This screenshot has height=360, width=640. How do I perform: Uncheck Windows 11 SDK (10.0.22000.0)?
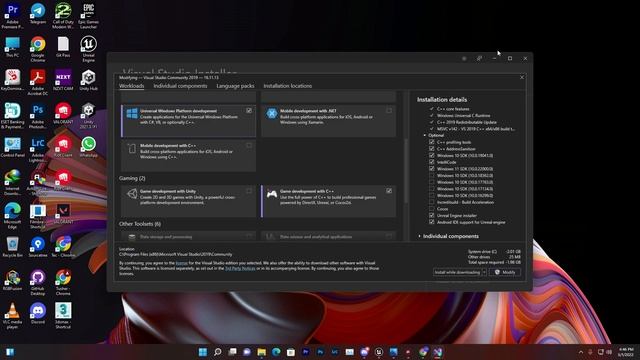click(x=432, y=169)
